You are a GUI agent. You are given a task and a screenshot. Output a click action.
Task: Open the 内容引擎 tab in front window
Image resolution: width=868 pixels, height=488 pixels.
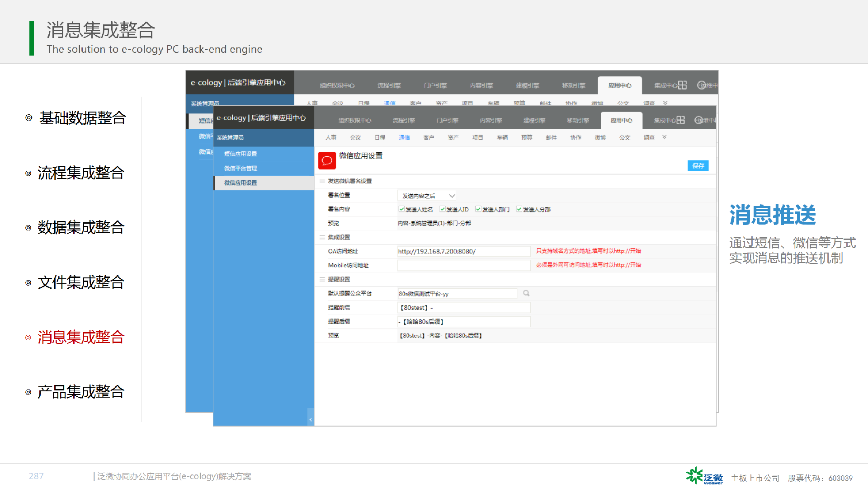(491, 120)
